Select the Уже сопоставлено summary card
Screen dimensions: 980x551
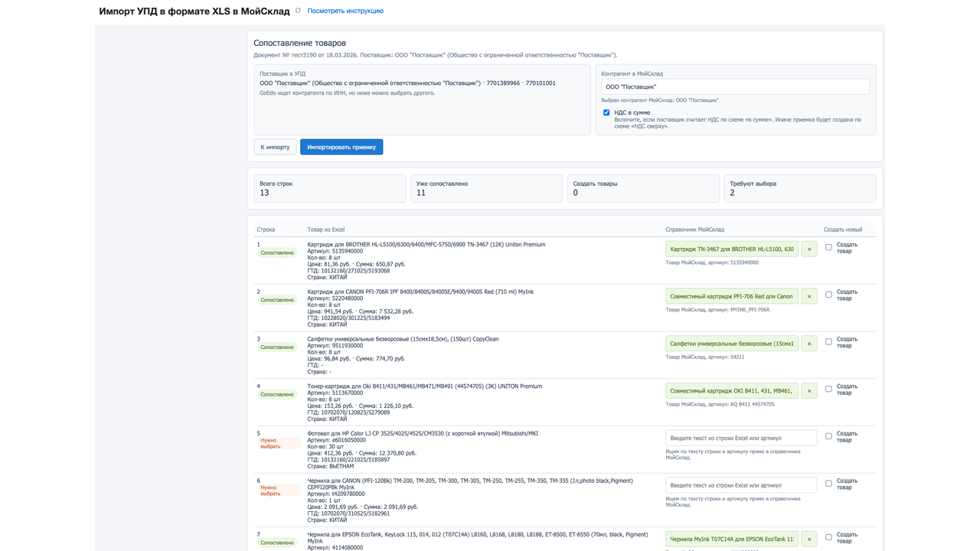click(486, 188)
